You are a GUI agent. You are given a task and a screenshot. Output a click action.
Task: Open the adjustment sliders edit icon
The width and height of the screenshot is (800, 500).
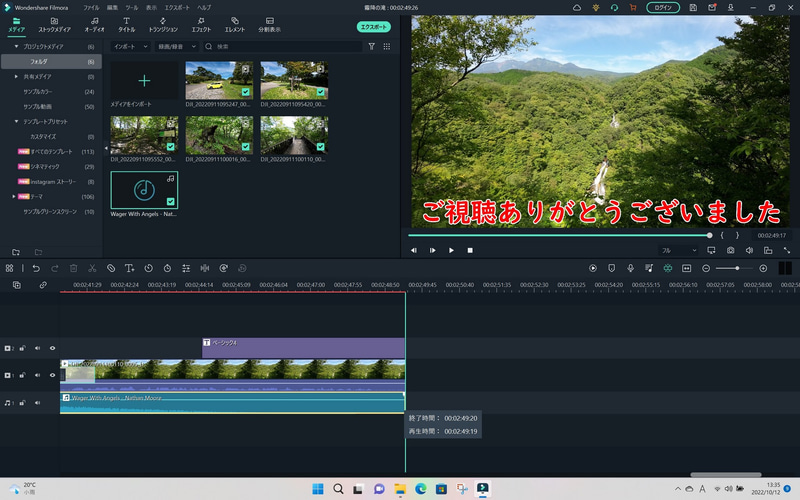pyautogui.click(x=186, y=268)
